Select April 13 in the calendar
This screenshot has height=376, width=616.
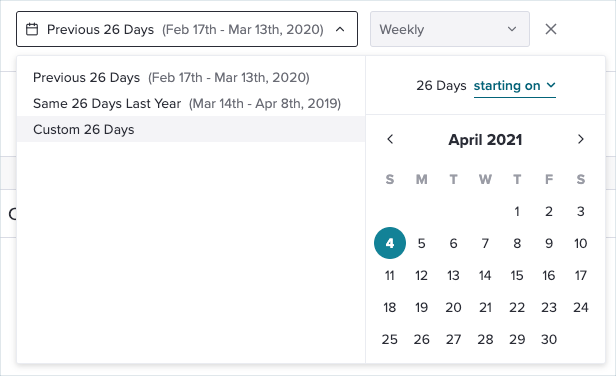tap(453, 275)
